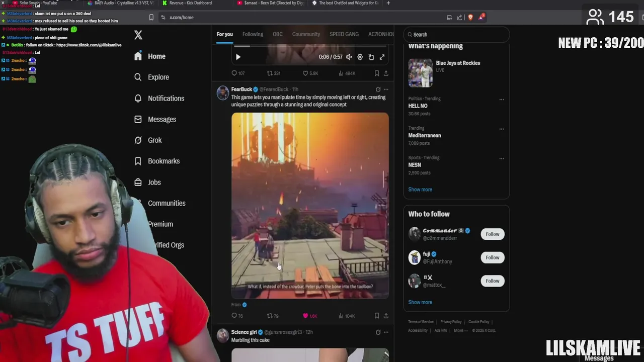Open Science girl's profile avatar
644x362 pixels.
click(222, 335)
